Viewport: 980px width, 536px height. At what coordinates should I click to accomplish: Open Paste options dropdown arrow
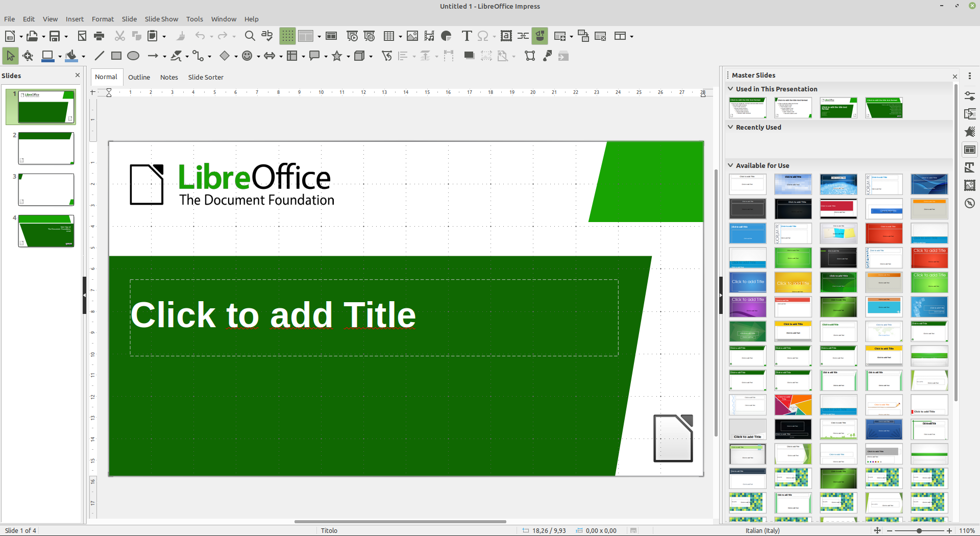164,37
